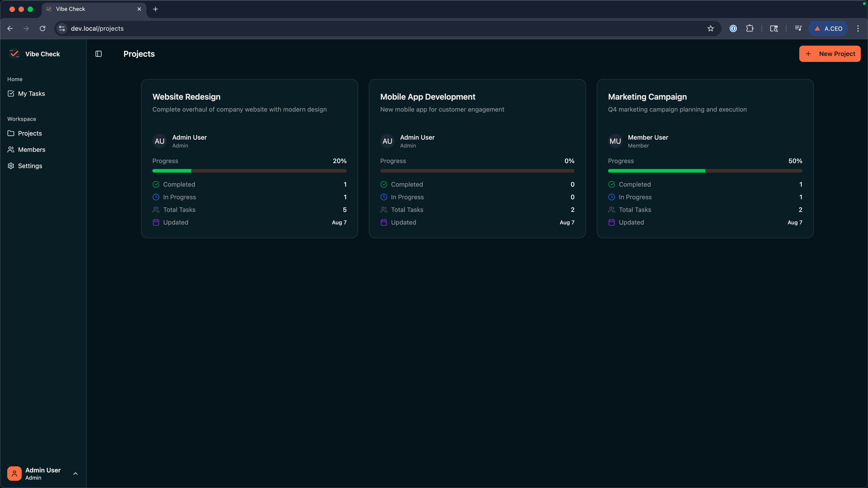View site information icon in address bar
This screenshot has height=488, width=868.
[x=62, y=29]
